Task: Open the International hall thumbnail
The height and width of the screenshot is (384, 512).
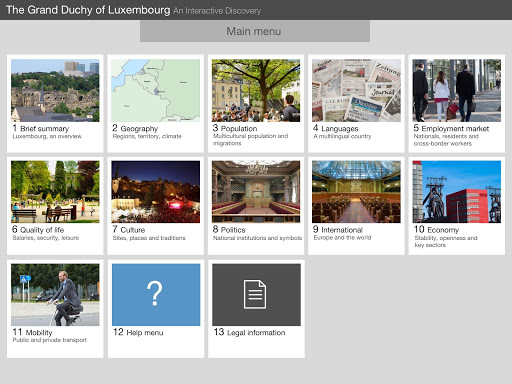Action: 356,192
